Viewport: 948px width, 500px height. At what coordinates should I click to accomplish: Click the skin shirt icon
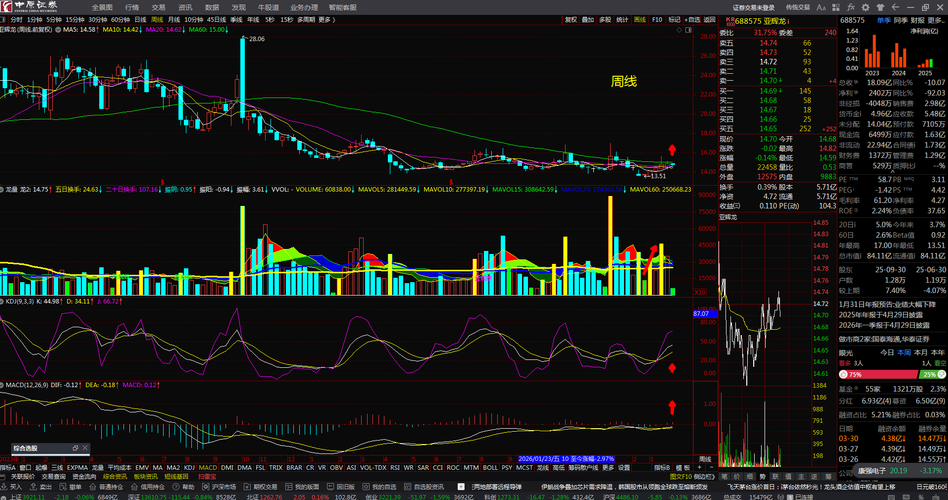[x=881, y=7]
